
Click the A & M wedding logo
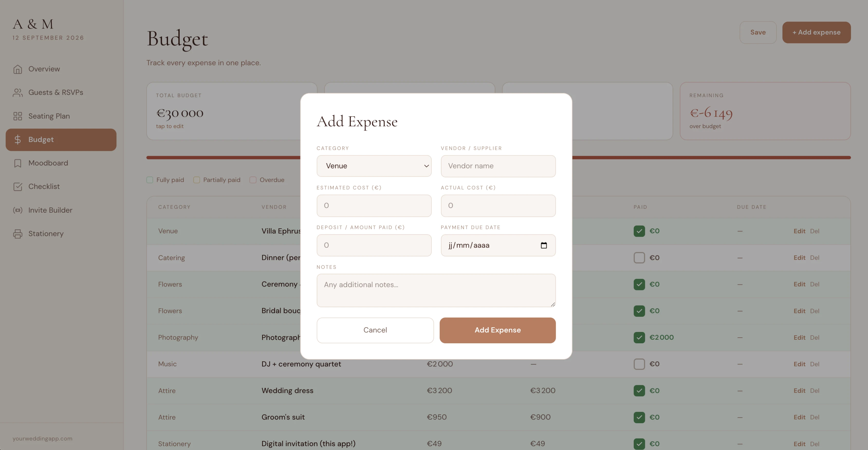(33, 24)
